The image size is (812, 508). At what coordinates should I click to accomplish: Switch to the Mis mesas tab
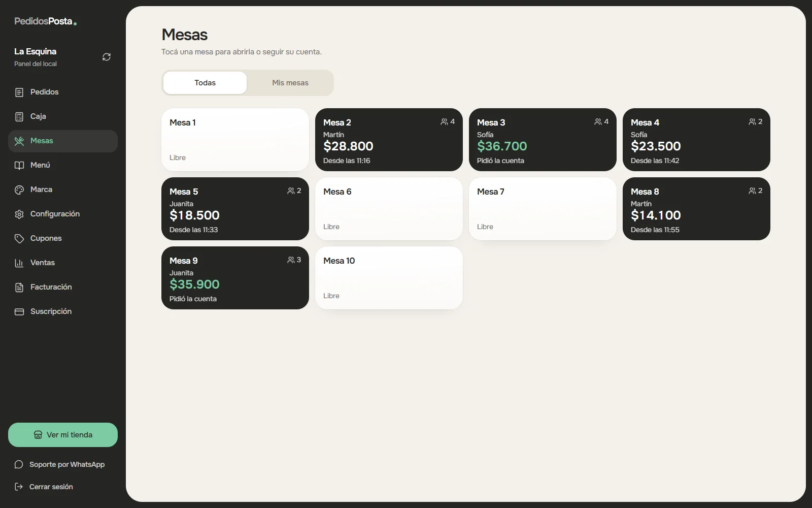click(x=290, y=83)
